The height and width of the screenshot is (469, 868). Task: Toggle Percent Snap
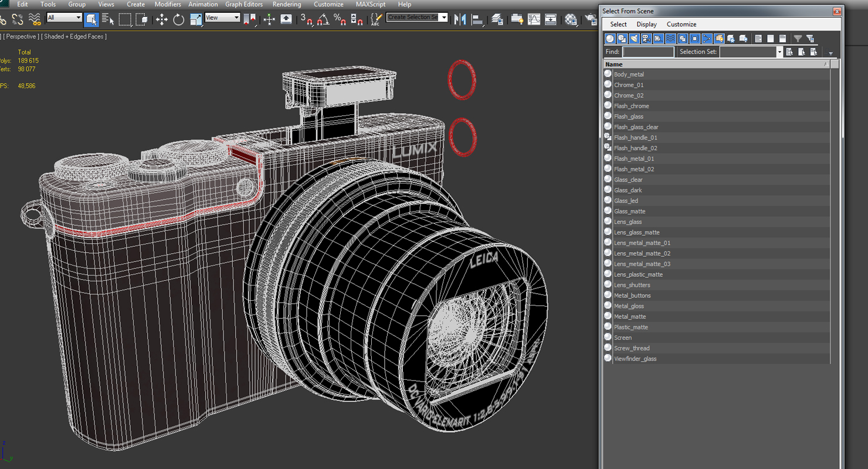click(340, 19)
